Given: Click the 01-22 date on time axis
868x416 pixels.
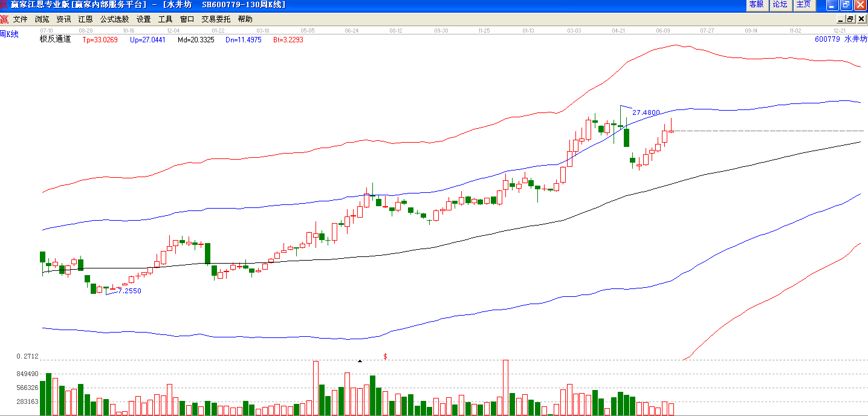Looking at the screenshot, I should [x=218, y=30].
